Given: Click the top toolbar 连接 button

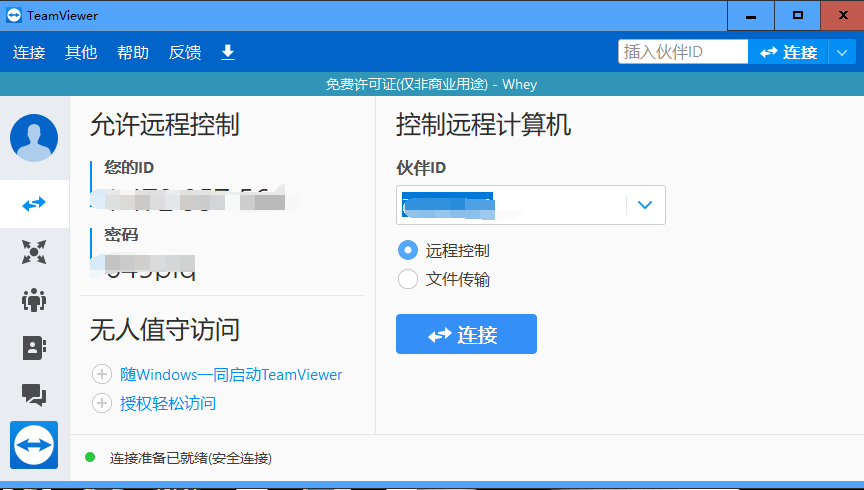Looking at the screenshot, I should coord(788,53).
